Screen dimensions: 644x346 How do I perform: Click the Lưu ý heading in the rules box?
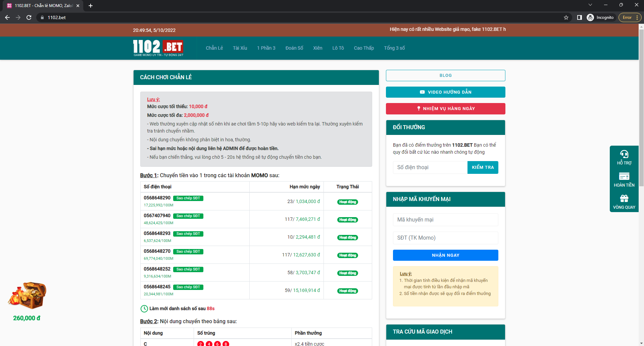(153, 99)
